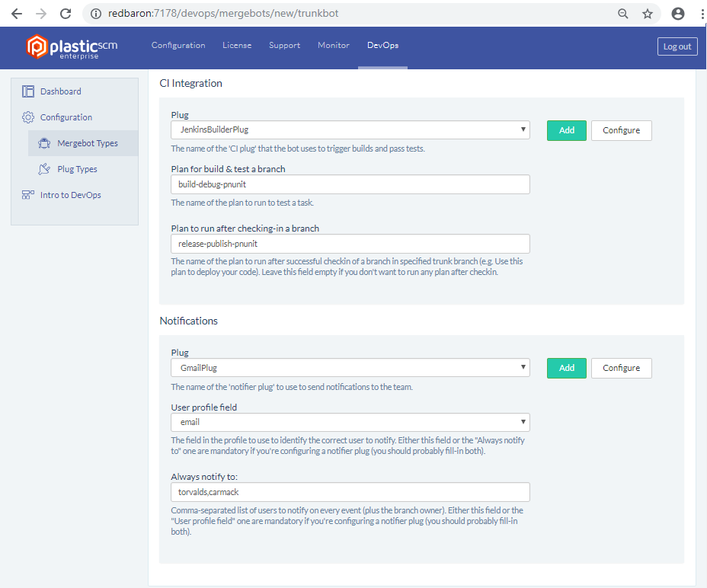707x588 pixels.
Task: Click the CI Integration heading
Action: 190,84
